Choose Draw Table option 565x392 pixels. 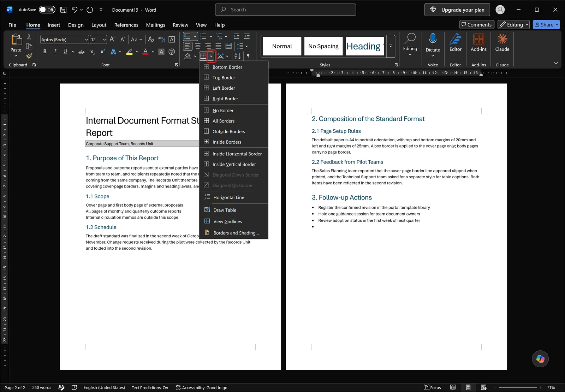coord(234,210)
